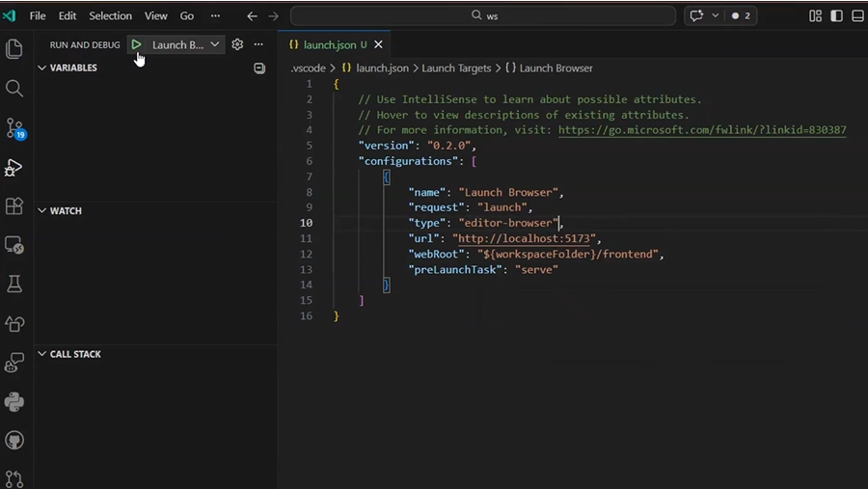The width and height of the screenshot is (868, 489).
Task: Collapse all in Variables section
Action: [259, 68]
